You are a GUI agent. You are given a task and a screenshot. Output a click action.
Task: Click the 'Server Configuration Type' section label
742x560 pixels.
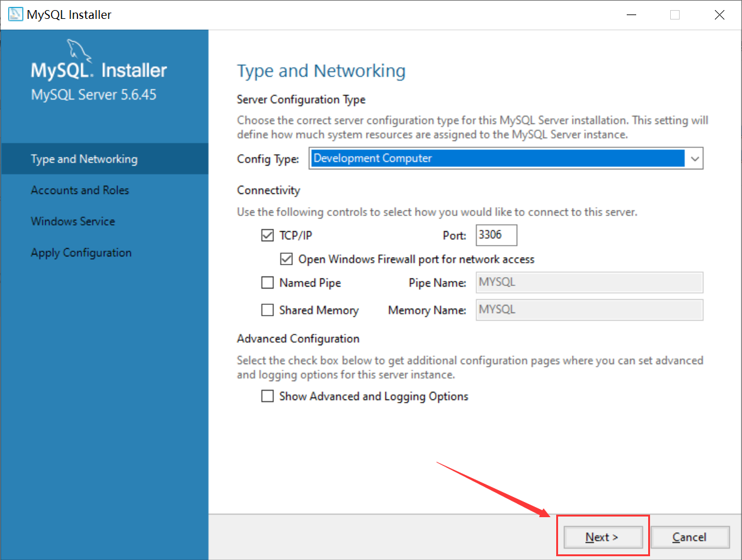(x=301, y=100)
